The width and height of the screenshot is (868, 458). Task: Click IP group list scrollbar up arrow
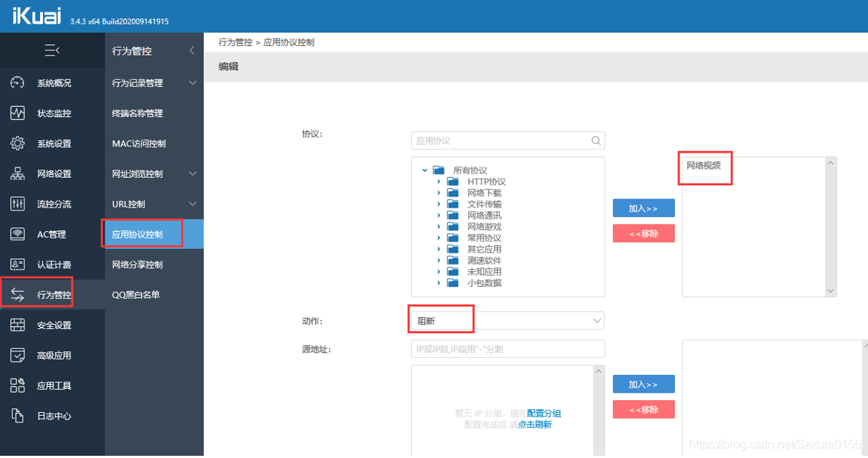(x=599, y=371)
